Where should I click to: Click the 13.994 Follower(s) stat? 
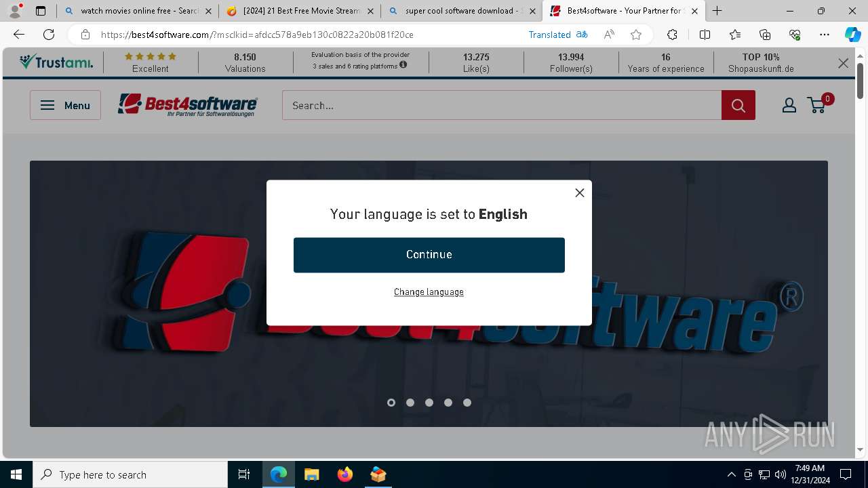click(x=571, y=63)
